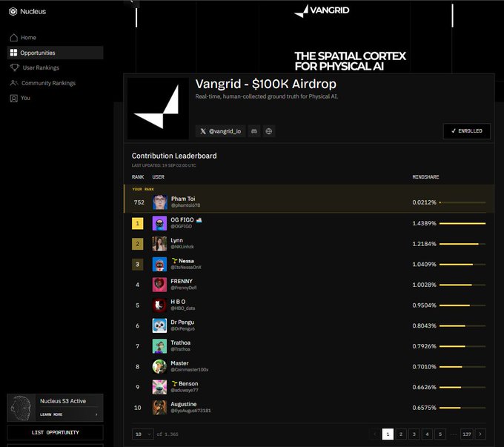Click OG FIGO mindshare bar
This screenshot has width=504, height=447.
coord(462,224)
